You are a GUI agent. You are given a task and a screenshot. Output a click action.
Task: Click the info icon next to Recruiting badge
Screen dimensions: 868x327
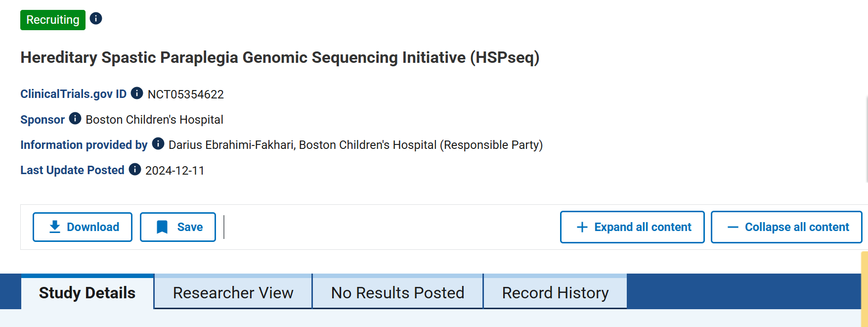[x=96, y=19]
